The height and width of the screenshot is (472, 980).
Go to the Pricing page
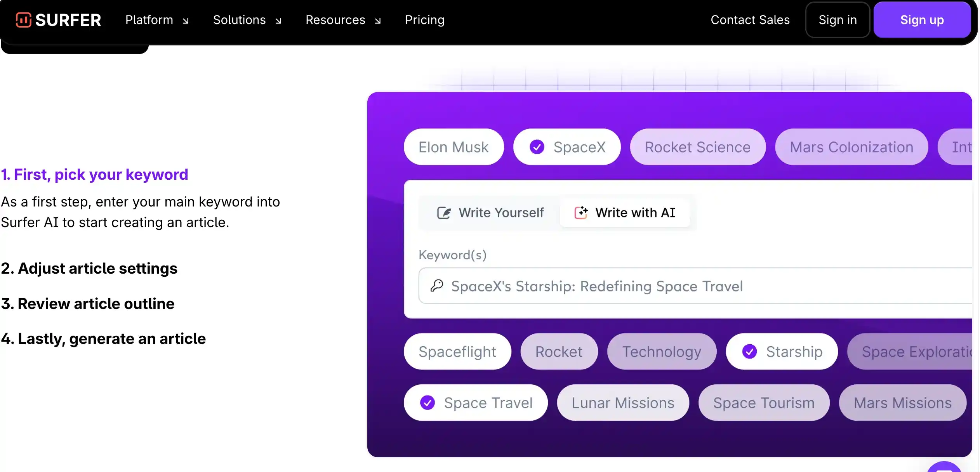[424, 20]
